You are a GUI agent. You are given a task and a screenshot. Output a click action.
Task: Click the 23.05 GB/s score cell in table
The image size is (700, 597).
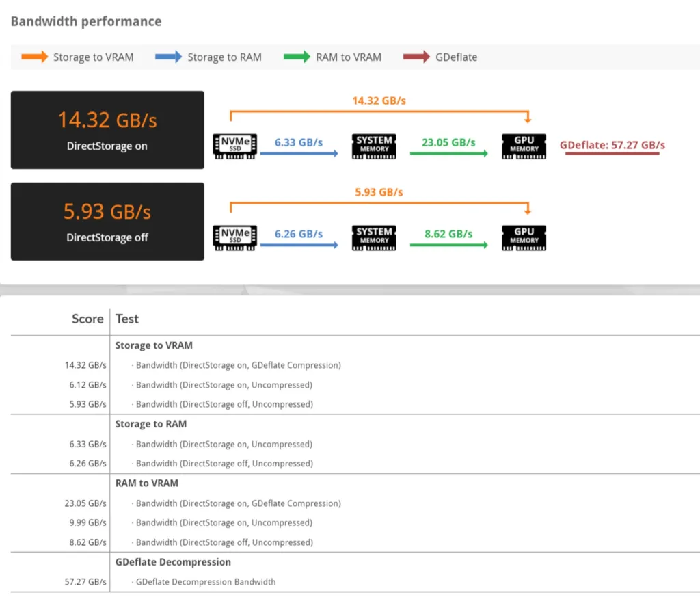[85, 503]
